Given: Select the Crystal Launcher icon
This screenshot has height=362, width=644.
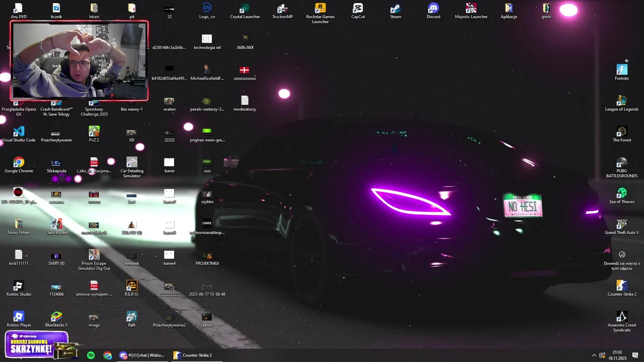Looking at the screenshot, I should tap(245, 11).
